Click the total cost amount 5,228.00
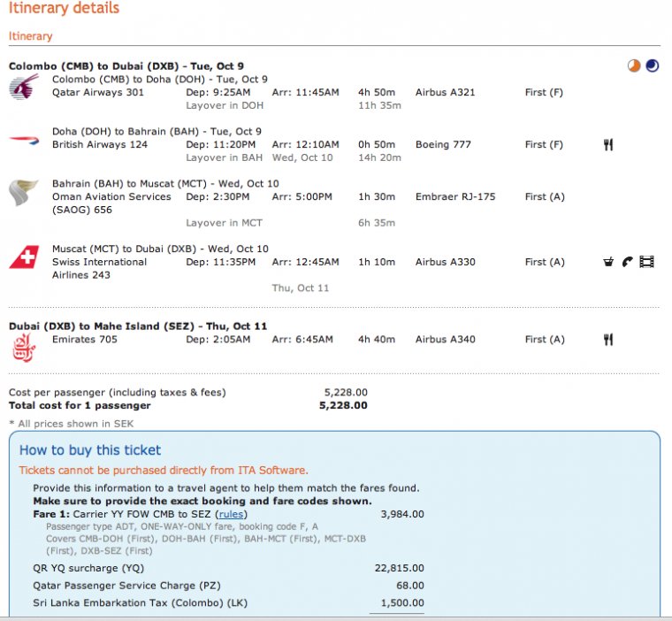 point(343,406)
